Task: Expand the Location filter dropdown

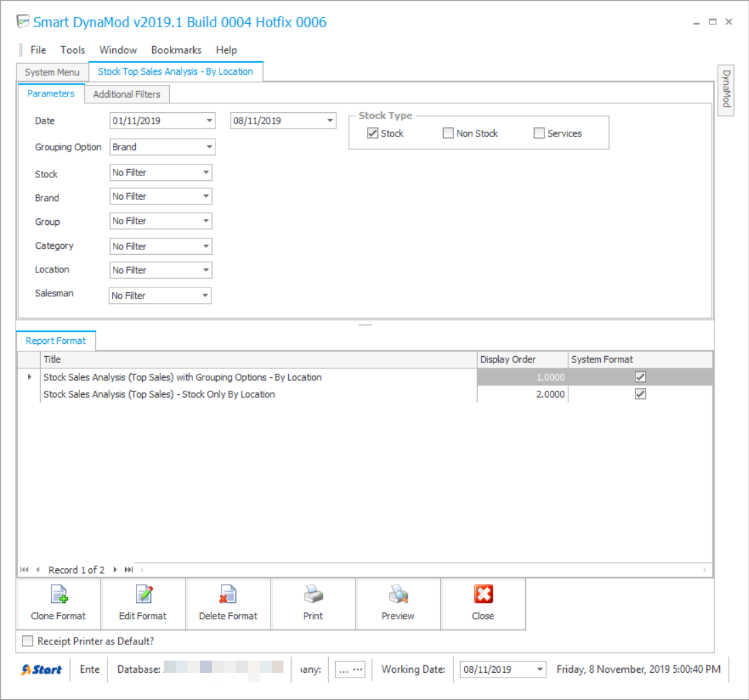Action: pyautogui.click(x=206, y=270)
